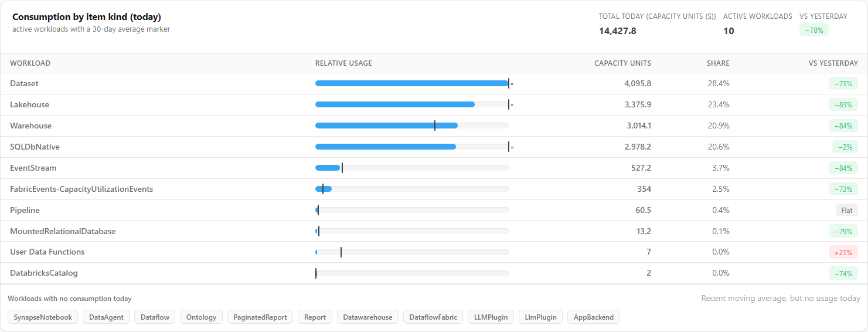This screenshot has height=332, width=868.
Task: Click Recent moving average, but no usage today note
Action: pyautogui.click(x=781, y=299)
